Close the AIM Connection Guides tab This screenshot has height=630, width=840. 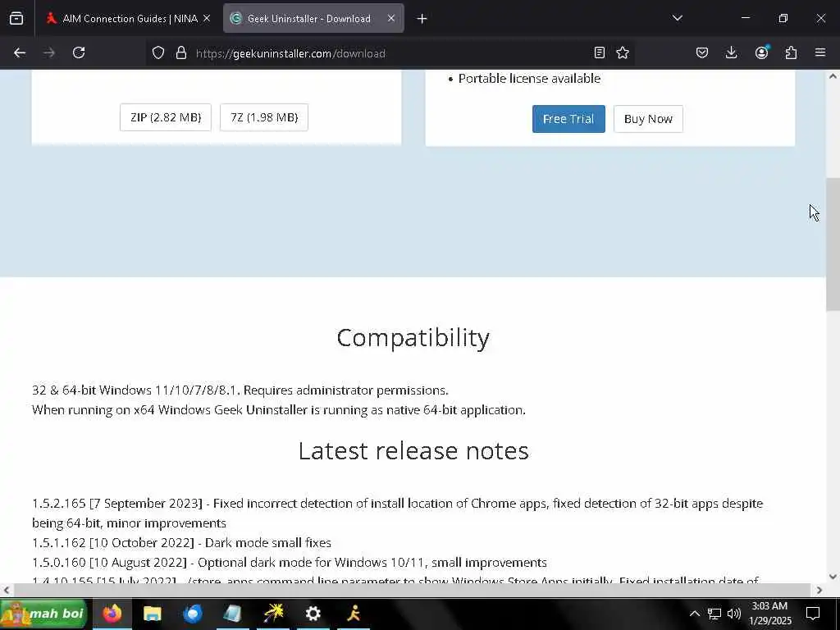point(207,18)
